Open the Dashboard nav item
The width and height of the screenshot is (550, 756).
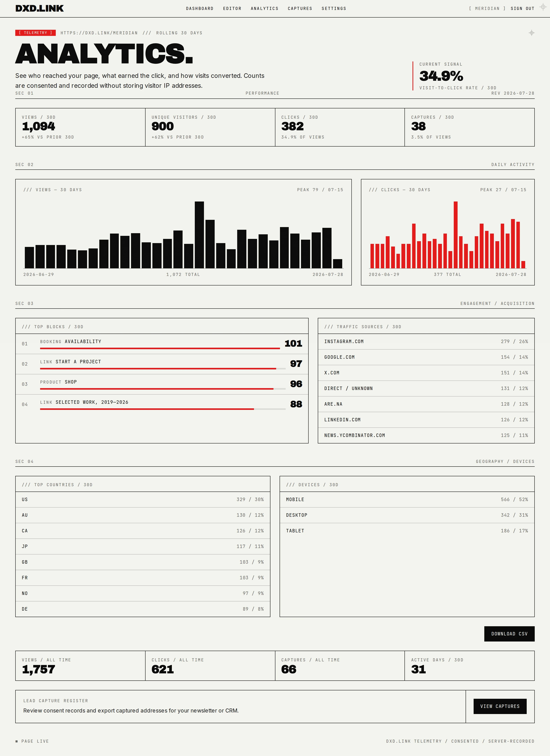(x=199, y=9)
